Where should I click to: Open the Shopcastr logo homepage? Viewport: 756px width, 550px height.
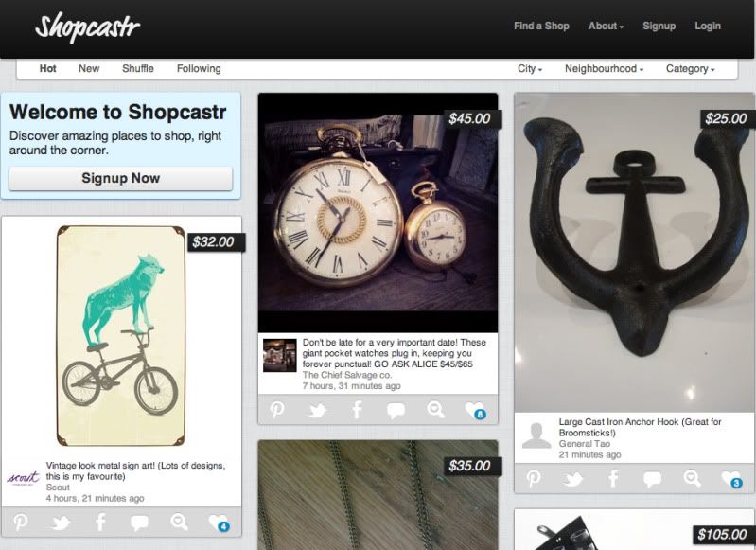pos(88,27)
